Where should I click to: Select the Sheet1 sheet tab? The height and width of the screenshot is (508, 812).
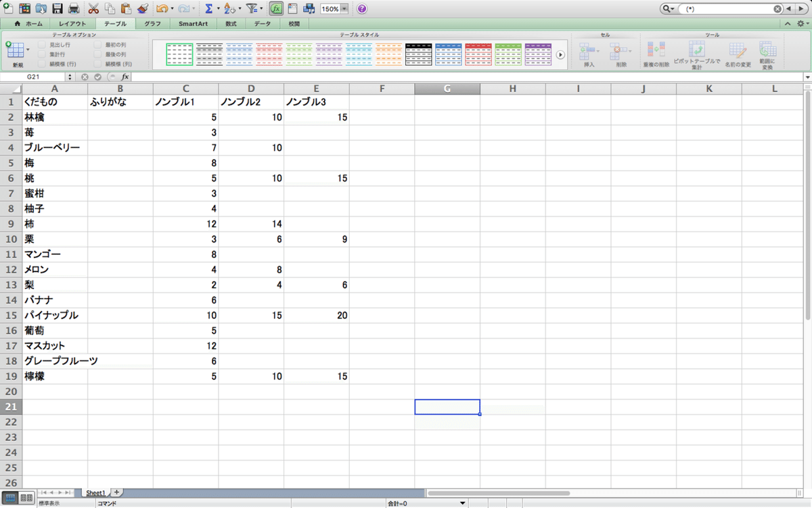click(x=95, y=492)
